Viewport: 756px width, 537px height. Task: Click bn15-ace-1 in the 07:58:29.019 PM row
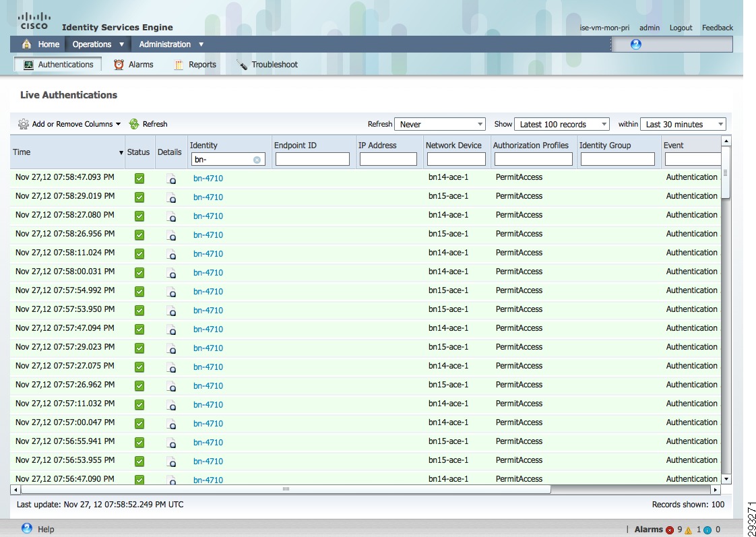[x=448, y=196]
